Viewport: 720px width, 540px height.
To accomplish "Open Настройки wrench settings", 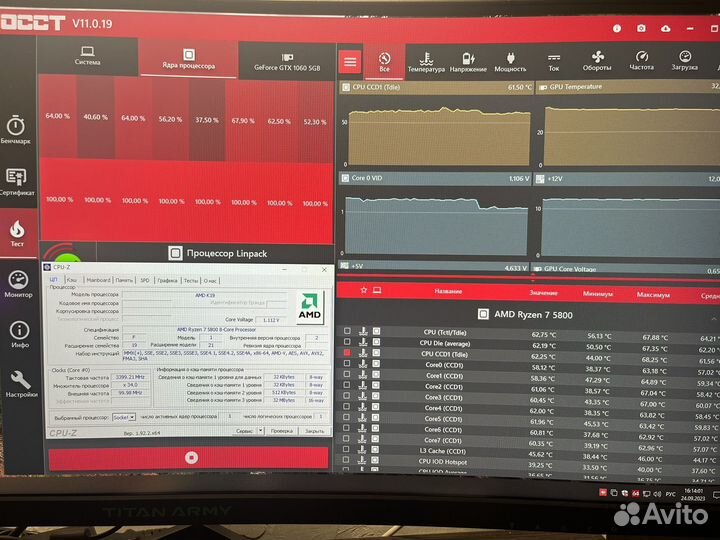I will (x=21, y=384).
